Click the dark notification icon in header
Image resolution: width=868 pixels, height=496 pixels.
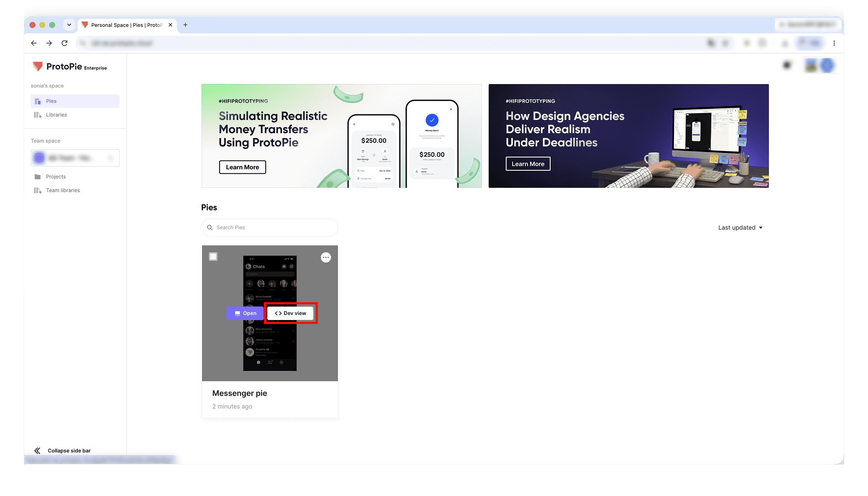click(787, 65)
